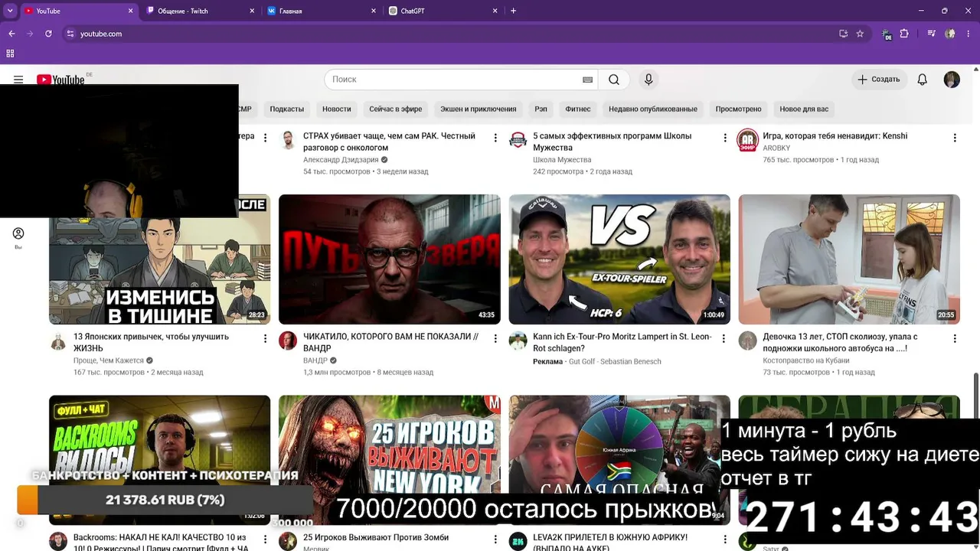This screenshot has width=980, height=551.
Task: Switch to the ChatGPT tab
Action: 443,11
